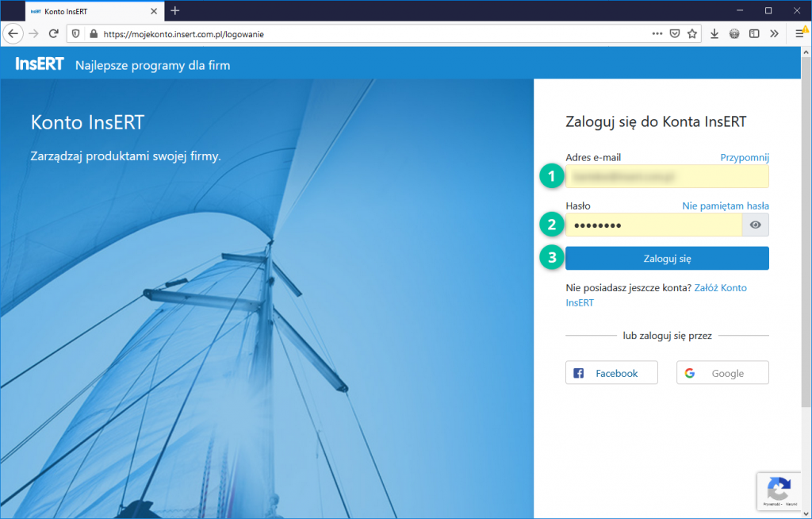Click the page vertical scrollbar

(806, 233)
